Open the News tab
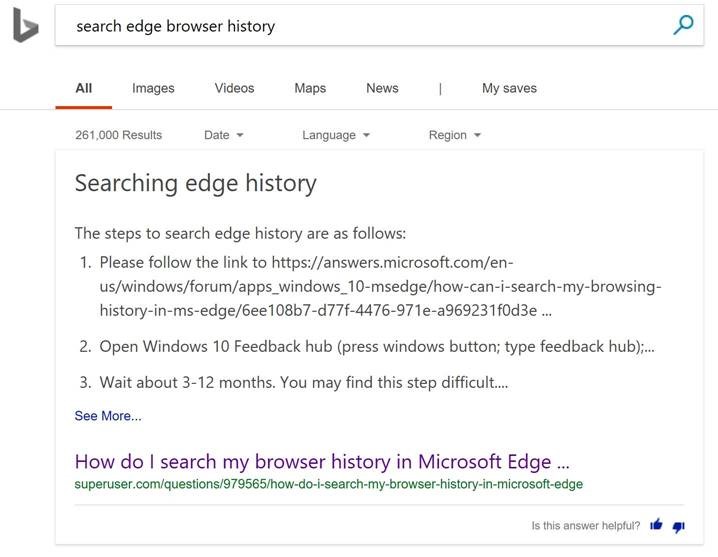The width and height of the screenshot is (718, 557). tap(382, 88)
